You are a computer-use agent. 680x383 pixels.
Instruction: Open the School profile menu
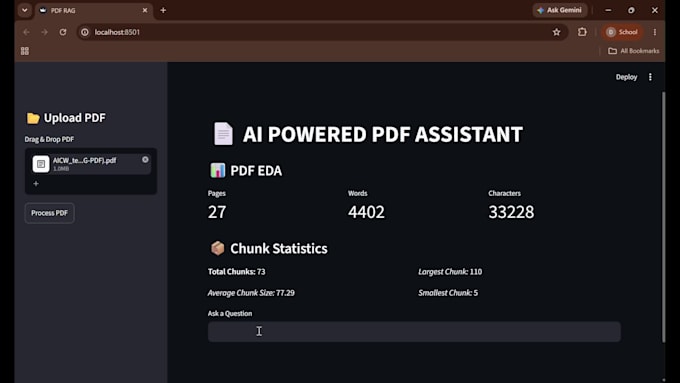622,32
